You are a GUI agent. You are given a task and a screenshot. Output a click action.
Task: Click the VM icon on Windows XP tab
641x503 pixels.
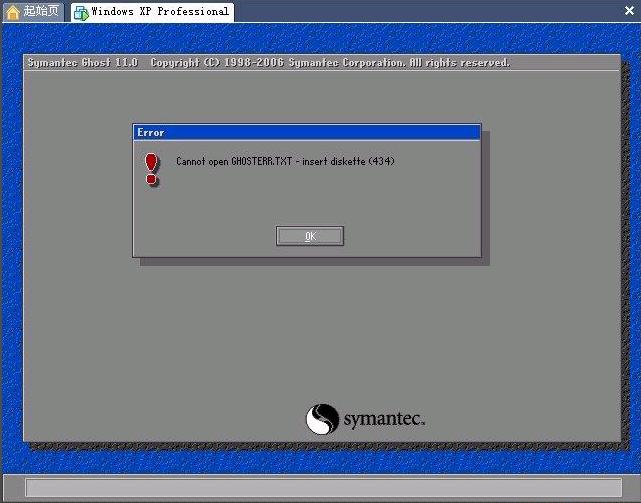click(81, 13)
